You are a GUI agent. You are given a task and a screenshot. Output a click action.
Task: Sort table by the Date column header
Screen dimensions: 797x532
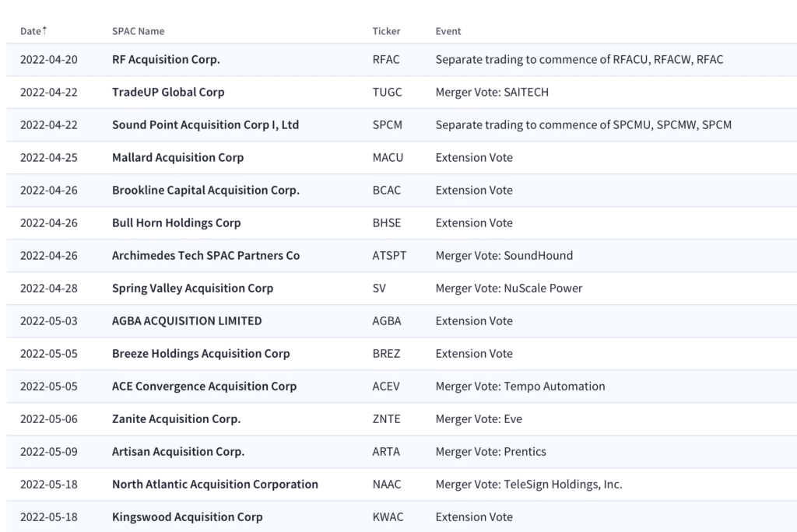point(30,31)
